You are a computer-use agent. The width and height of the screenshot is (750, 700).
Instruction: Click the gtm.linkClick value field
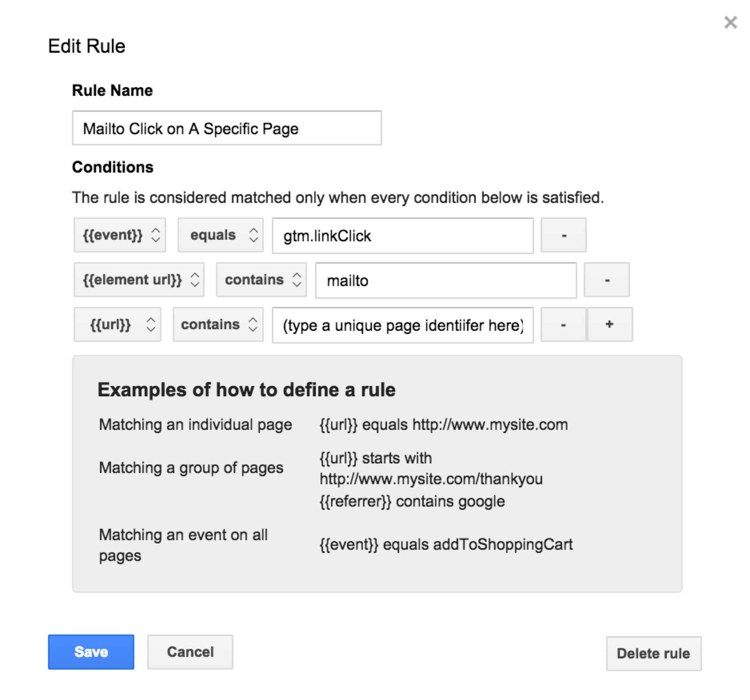pos(403,236)
